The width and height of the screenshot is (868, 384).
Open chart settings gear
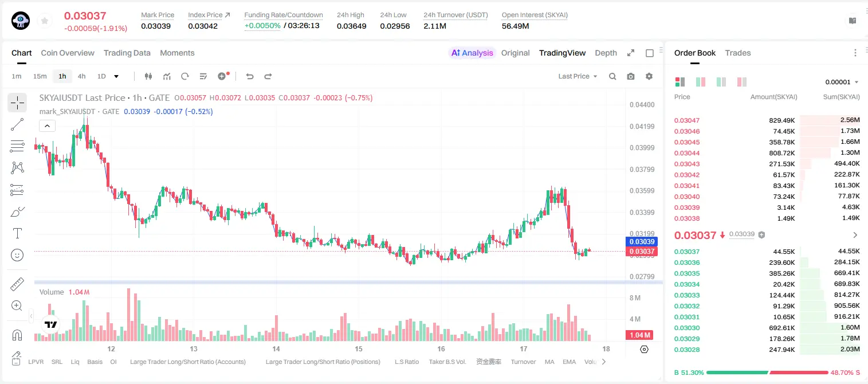click(649, 76)
